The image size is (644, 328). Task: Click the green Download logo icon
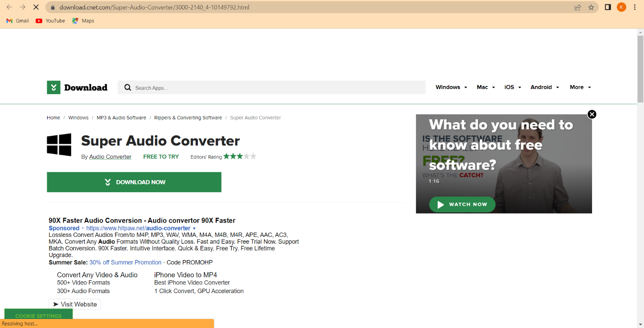click(x=54, y=87)
